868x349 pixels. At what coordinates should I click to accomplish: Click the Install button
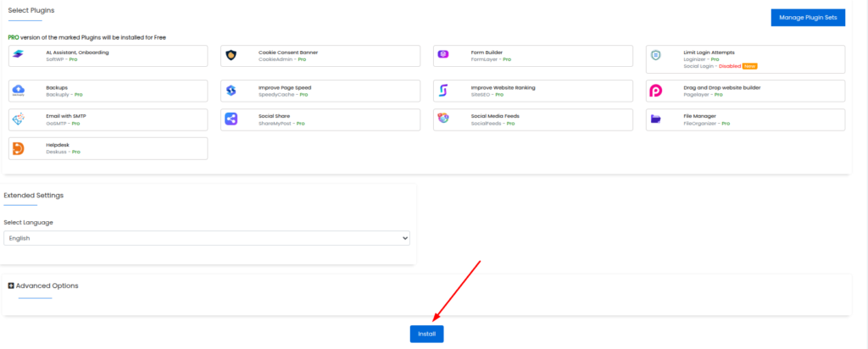(x=426, y=334)
